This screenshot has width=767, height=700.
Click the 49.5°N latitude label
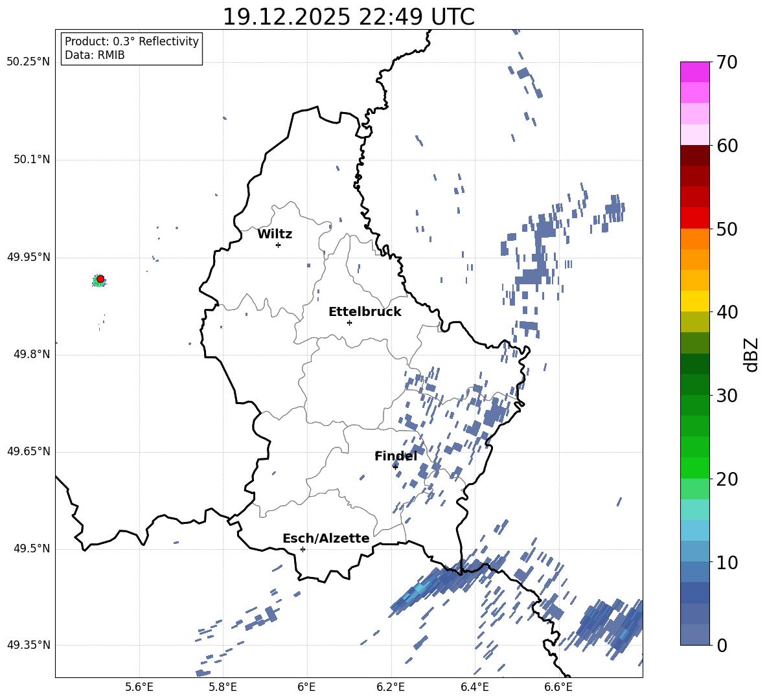(32, 548)
